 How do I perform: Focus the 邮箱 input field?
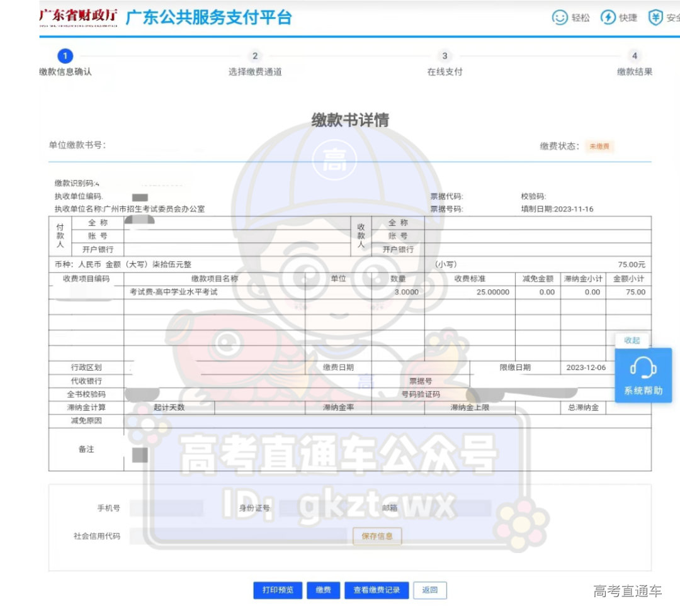(x=447, y=508)
